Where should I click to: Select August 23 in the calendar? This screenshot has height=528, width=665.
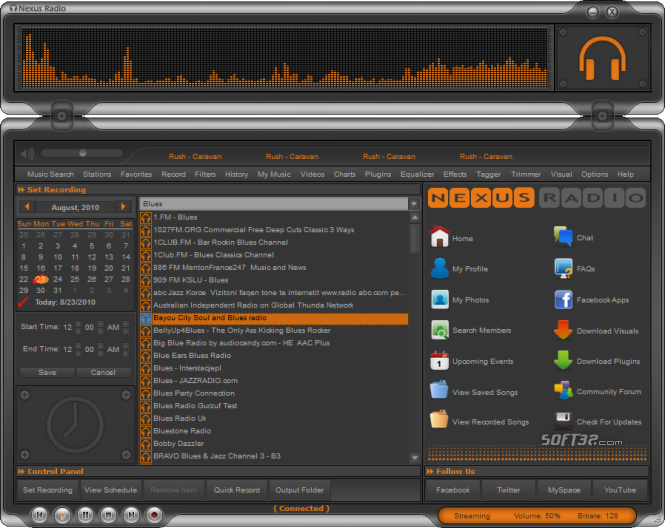41,279
